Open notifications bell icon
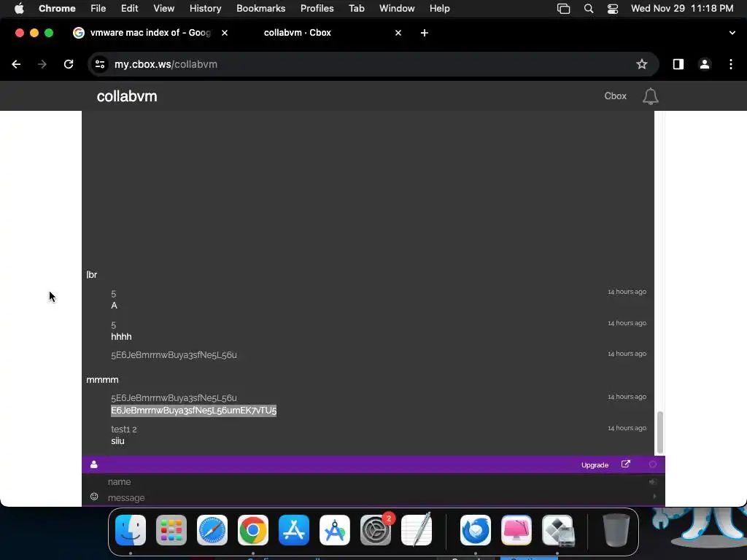Screen dimensions: 747x560 650,96
